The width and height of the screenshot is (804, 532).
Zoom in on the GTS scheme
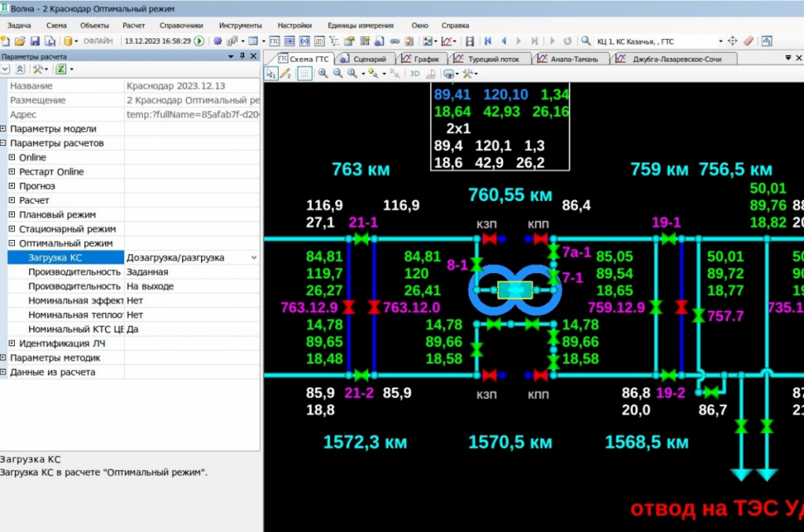click(323, 74)
